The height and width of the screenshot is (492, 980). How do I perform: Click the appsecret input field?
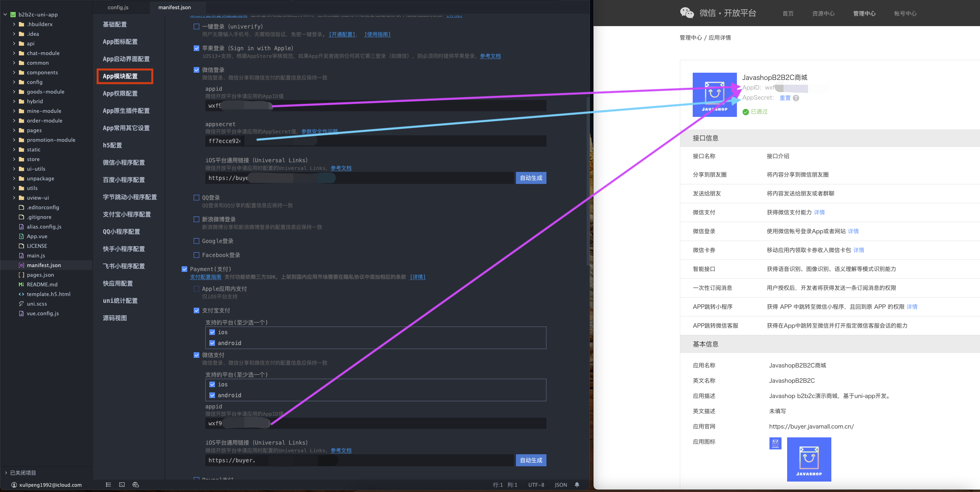[x=376, y=141]
